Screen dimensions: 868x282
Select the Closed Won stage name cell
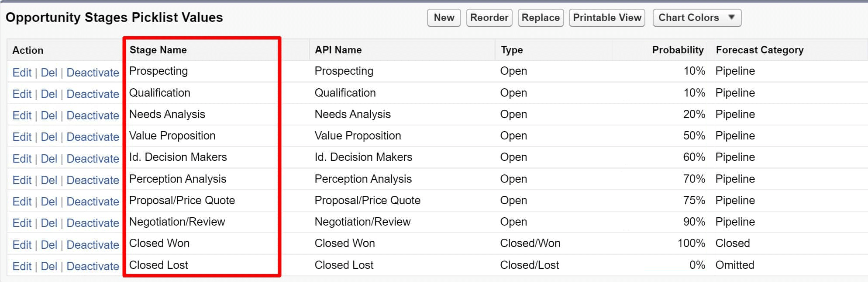(x=159, y=243)
